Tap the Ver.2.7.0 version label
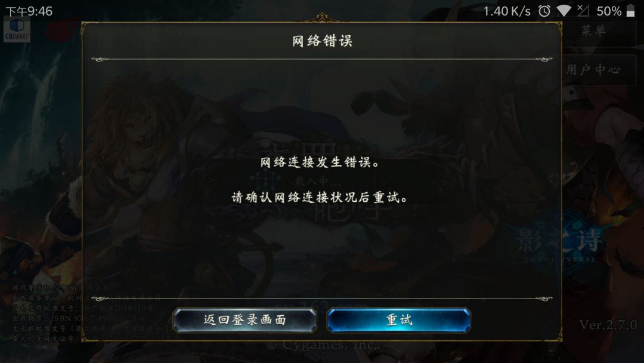The height and width of the screenshot is (363, 644). (608, 325)
